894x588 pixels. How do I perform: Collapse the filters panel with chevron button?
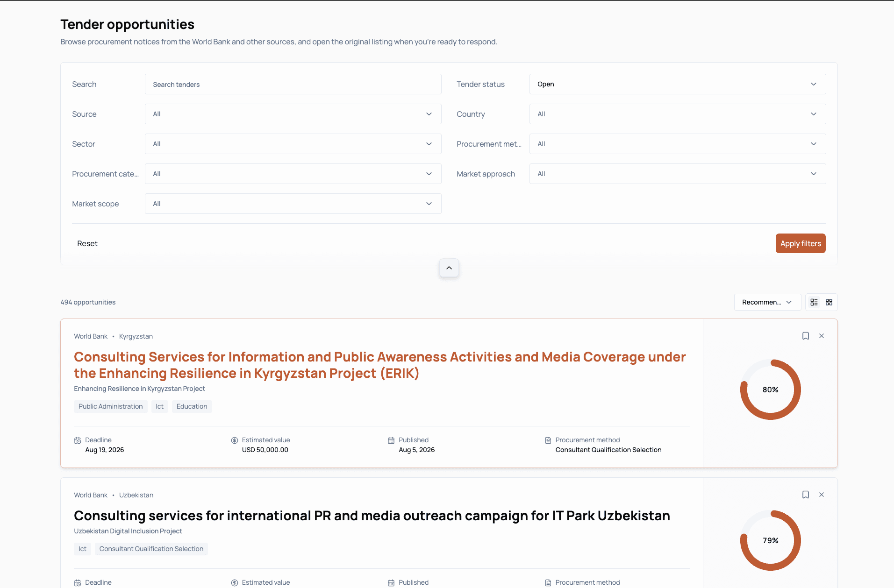point(449,268)
